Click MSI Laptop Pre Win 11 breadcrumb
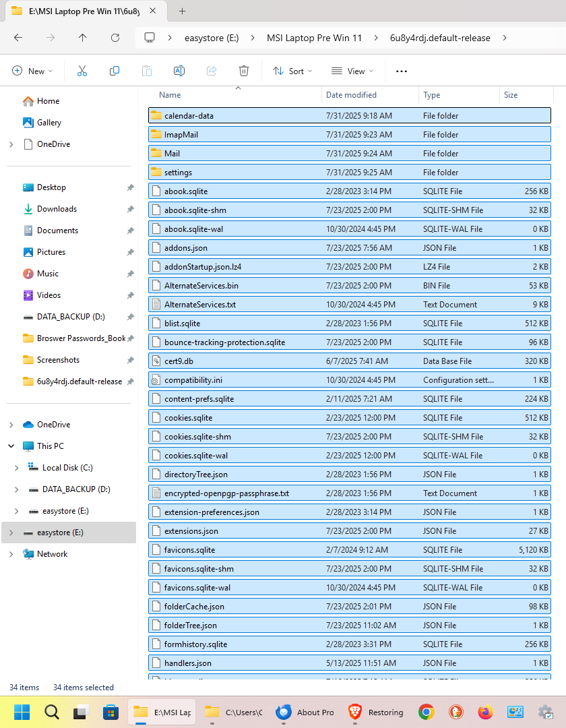Viewport: 566px width, 728px height. [314, 38]
